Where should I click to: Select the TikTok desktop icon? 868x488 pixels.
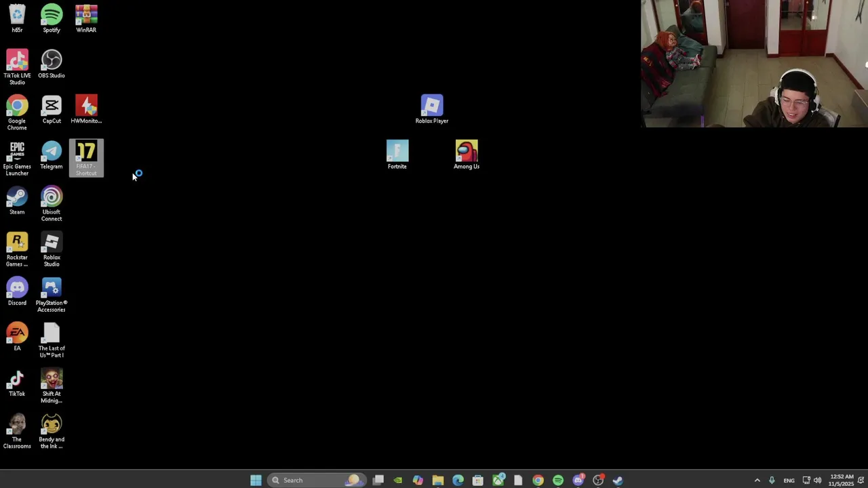(17, 382)
